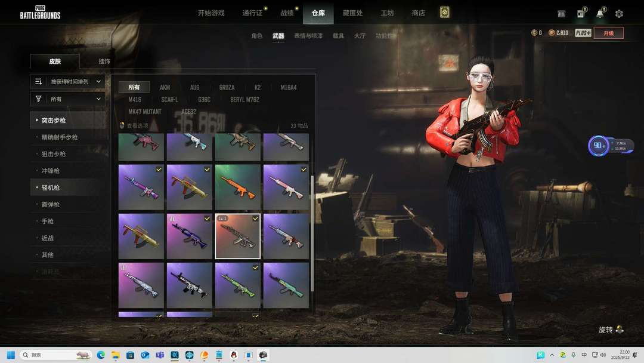Switch to the 载具 sub-tab
Viewport: 644px width, 363px height.
coord(339,36)
